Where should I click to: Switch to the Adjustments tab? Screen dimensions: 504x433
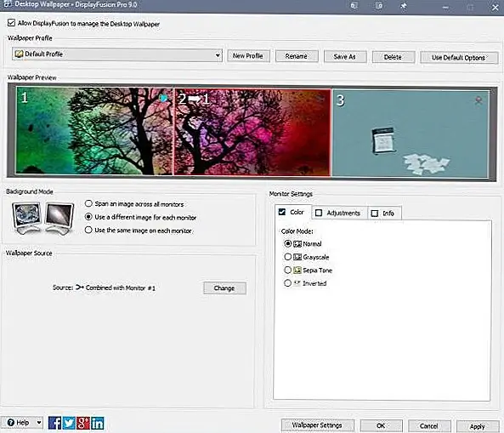[x=339, y=213]
